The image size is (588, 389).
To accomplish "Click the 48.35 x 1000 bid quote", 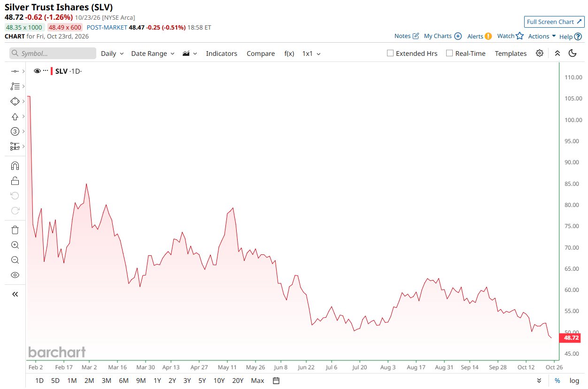I will 24,27.
